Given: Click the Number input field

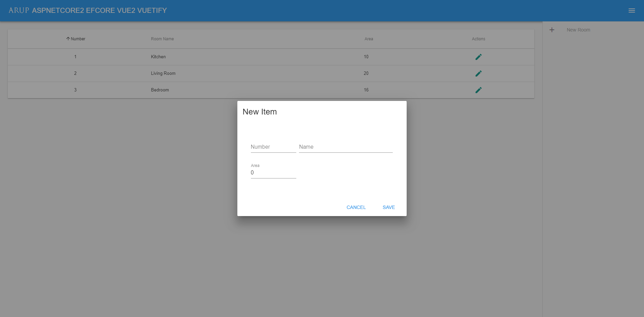Looking at the screenshot, I should (273, 147).
